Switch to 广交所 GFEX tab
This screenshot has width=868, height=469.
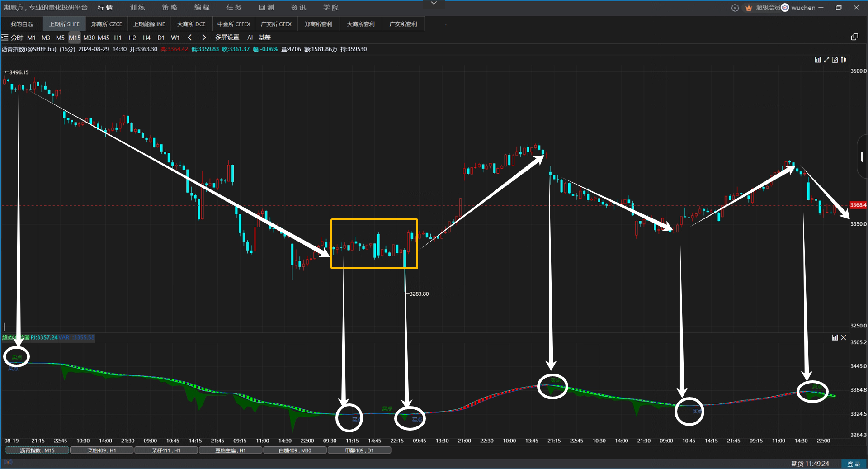(276, 24)
